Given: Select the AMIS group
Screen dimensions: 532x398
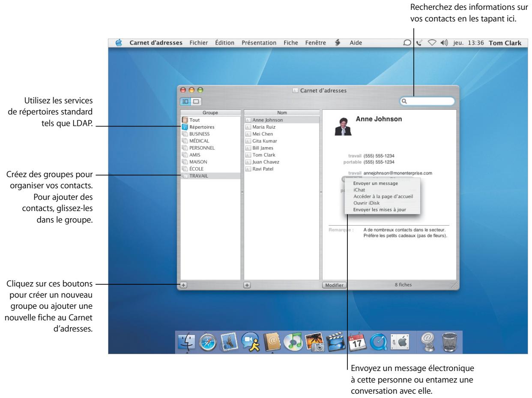Looking at the screenshot, I should click(210, 155).
